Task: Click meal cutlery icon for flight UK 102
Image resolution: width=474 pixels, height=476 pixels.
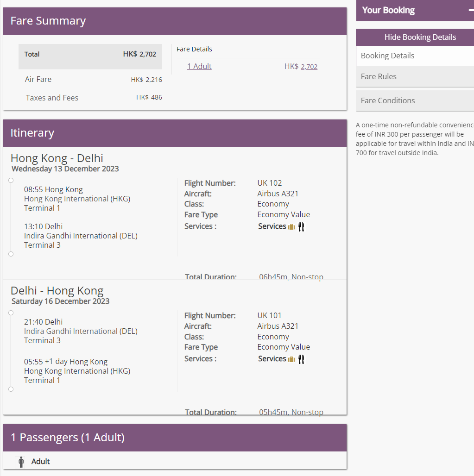Action: tap(301, 227)
